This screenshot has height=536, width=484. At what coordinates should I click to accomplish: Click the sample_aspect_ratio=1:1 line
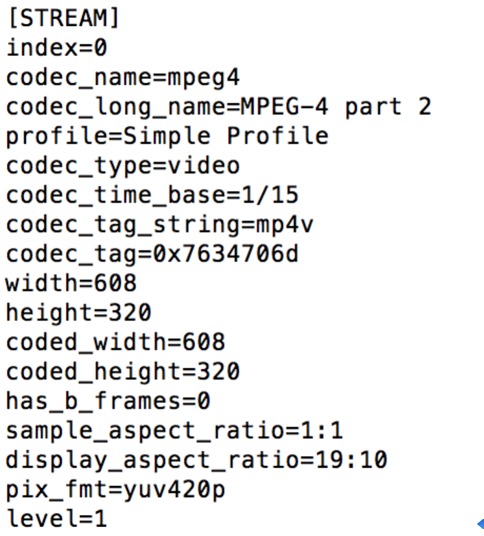[x=174, y=431]
